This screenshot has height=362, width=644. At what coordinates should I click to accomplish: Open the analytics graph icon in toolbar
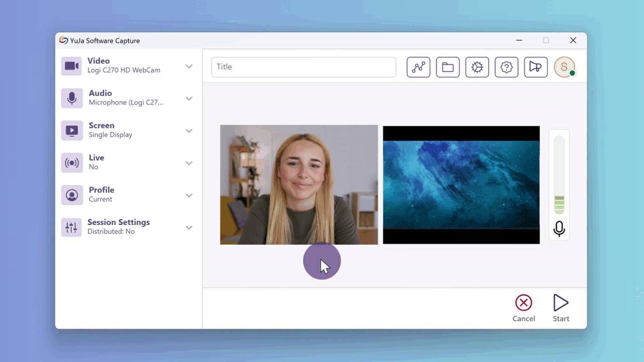tap(418, 67)
